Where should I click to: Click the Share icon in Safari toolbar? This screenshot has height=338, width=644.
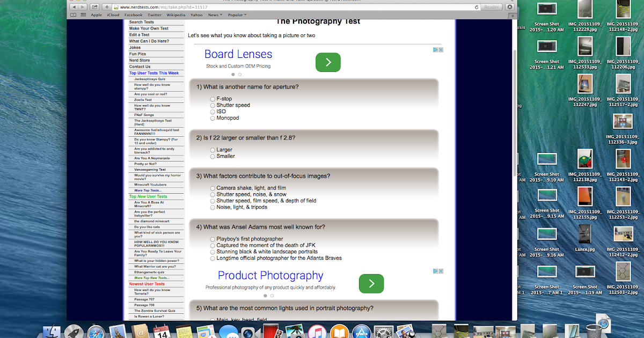[x=95, y=7]
